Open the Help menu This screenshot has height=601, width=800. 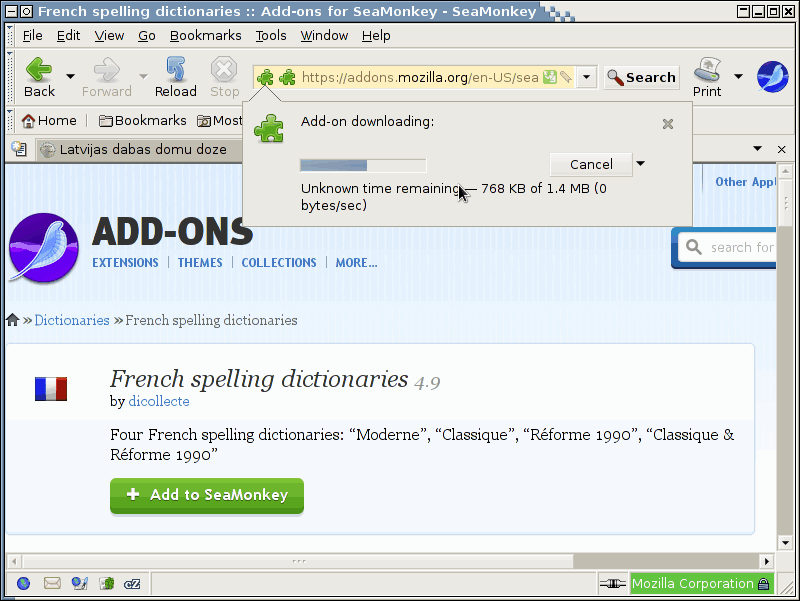coord(376,36)
